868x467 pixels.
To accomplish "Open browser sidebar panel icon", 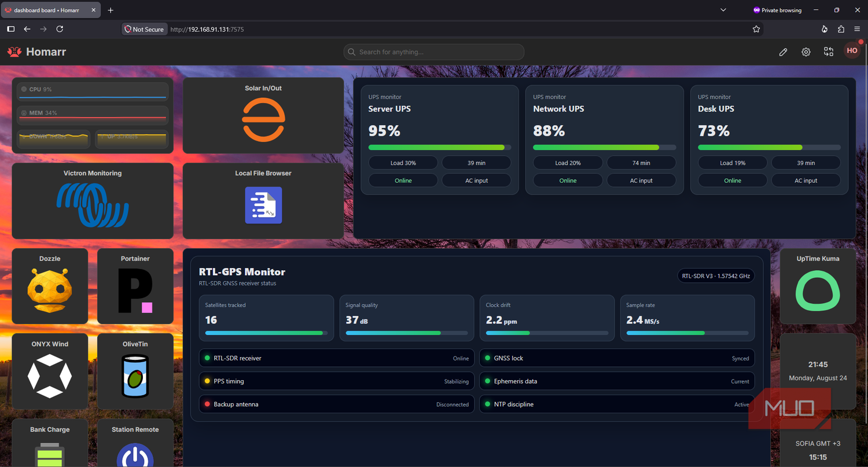I will 11,29.
